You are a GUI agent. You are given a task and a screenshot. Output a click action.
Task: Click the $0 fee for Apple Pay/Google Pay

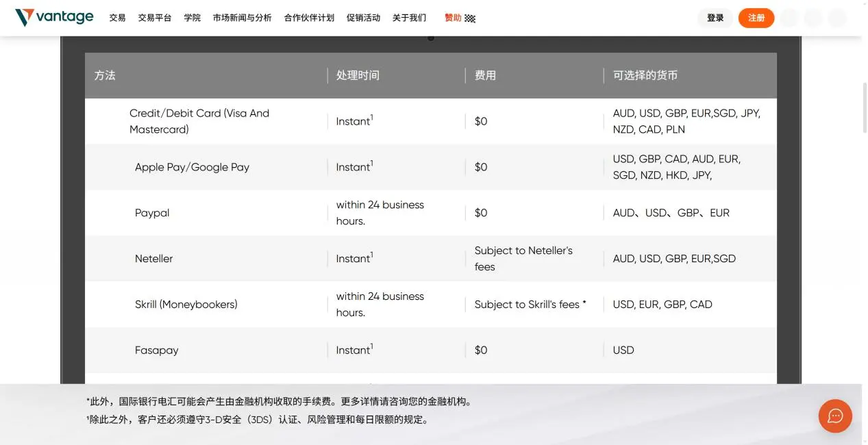pos(481,167)
